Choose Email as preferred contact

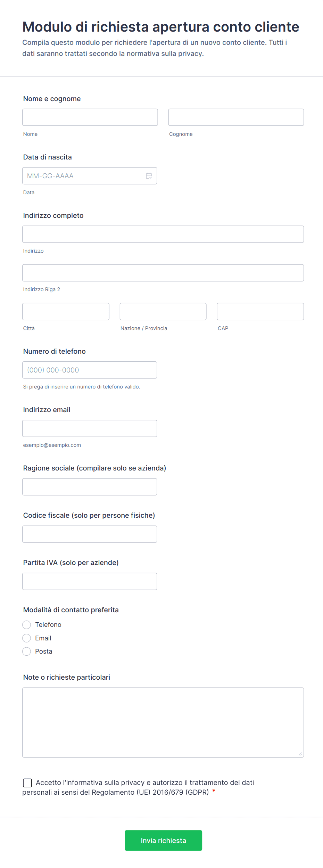pyautogui.click(x=26, y=638)
